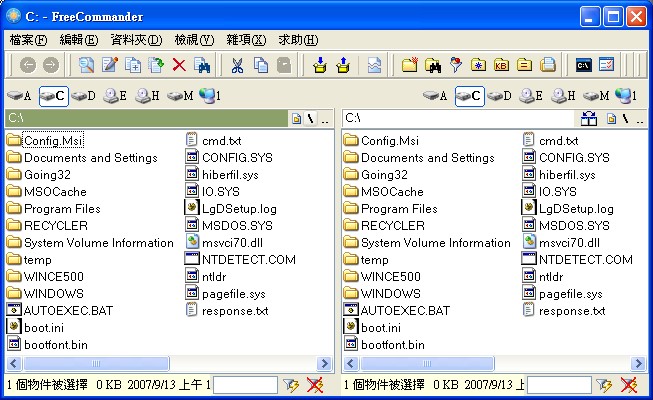The image size is (653, 400).
Task: Open the 求助(H) menu
Action: pos(298,40)
